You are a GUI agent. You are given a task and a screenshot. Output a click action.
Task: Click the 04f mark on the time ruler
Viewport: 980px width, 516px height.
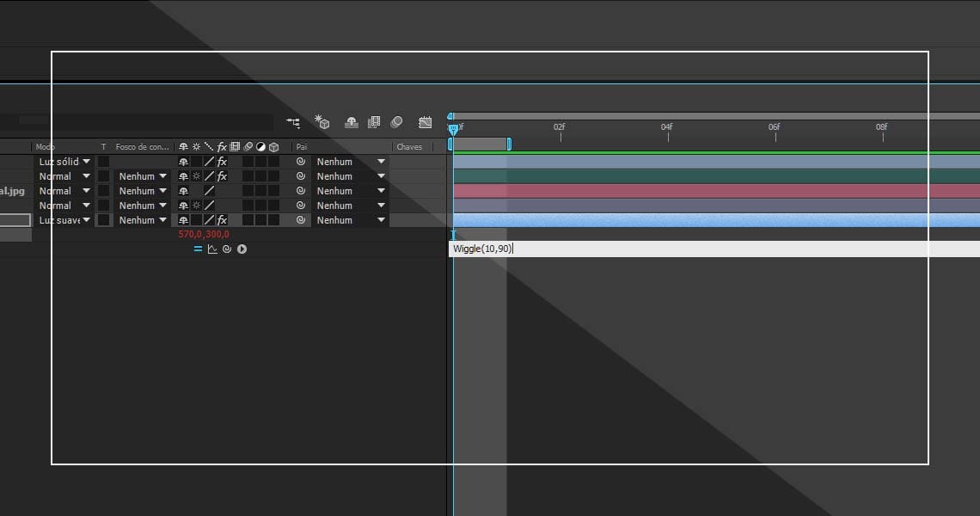[x=667, y=129]
